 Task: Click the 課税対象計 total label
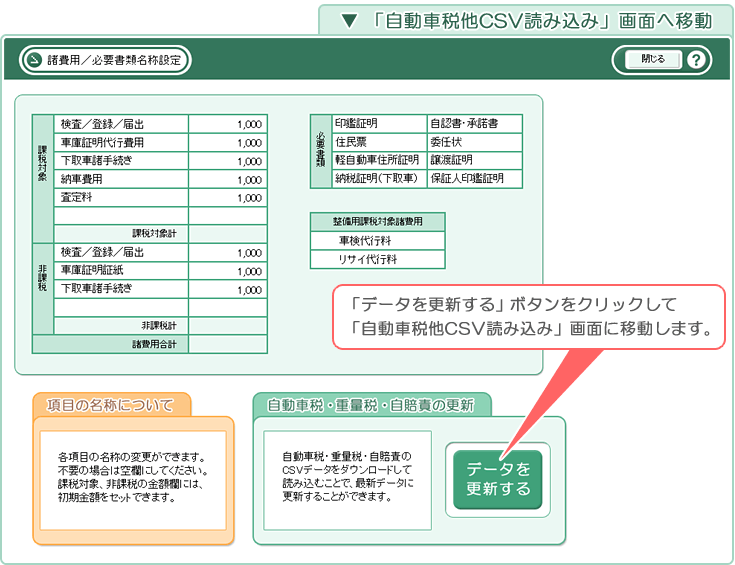pos(154,234)
